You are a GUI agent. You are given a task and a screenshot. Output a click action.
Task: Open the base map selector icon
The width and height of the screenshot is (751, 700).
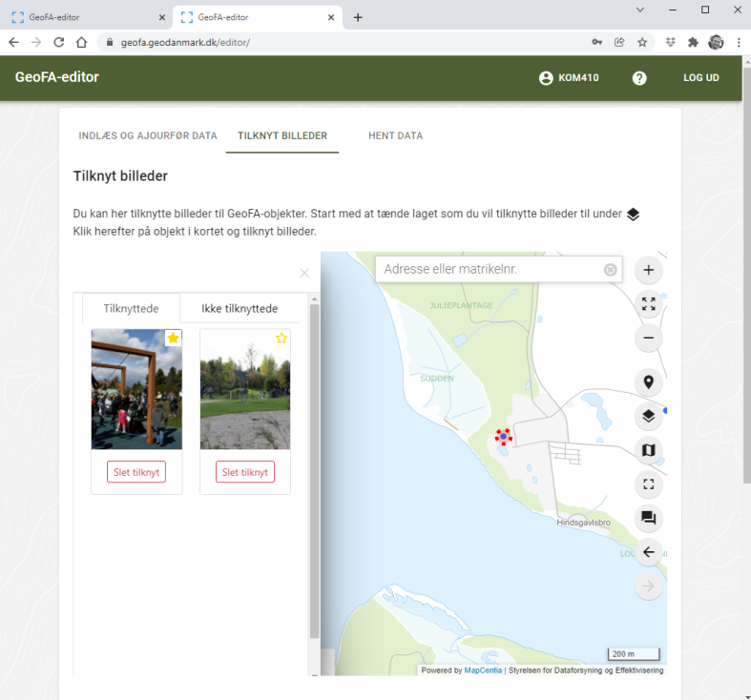648,450
